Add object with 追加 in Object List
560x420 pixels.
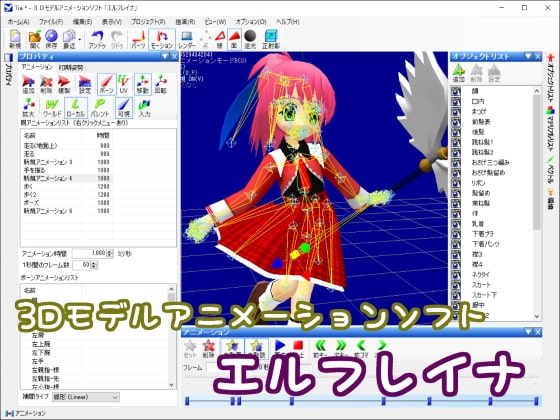[459, 73]
